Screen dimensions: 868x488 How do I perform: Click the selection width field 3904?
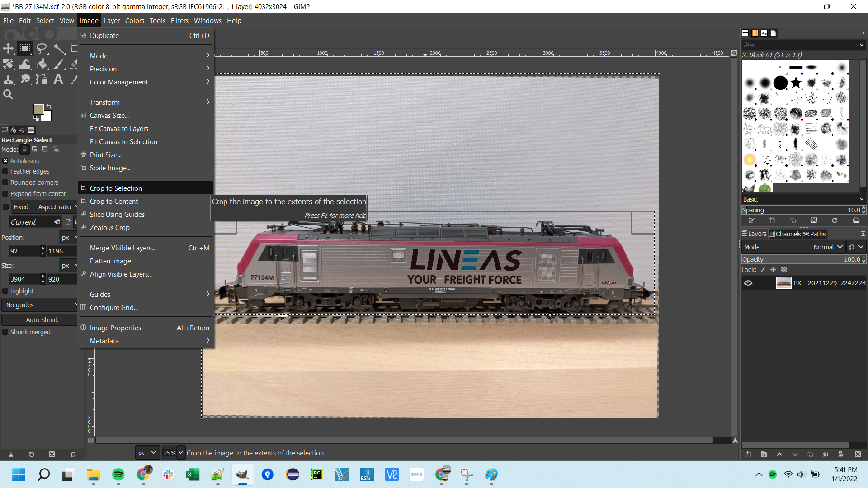[x=24, y=279]
